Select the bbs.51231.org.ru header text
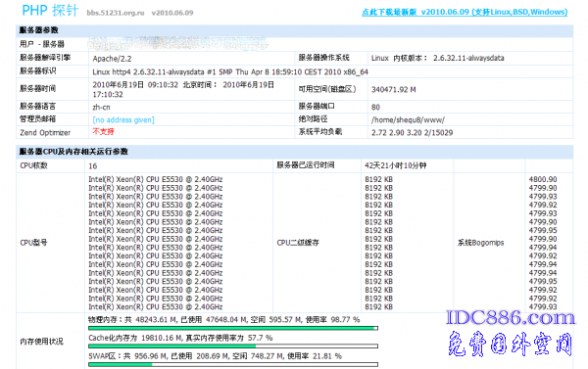The width and height of the screenshot is (588, 369). (116, 13)
